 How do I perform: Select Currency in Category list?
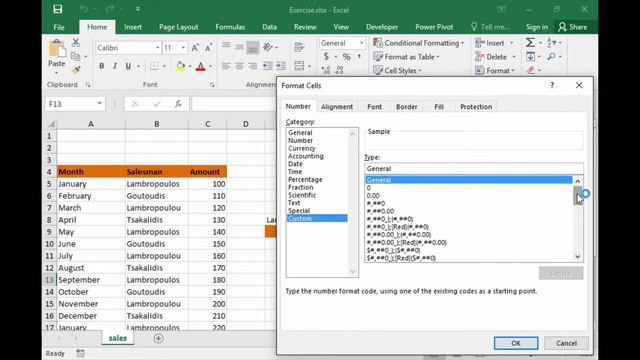pos(302,148)
